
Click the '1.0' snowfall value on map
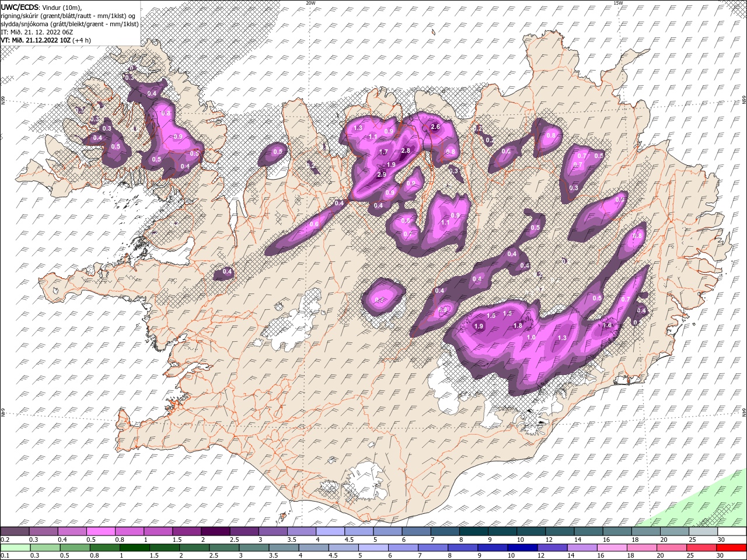[x=531, y=337]
